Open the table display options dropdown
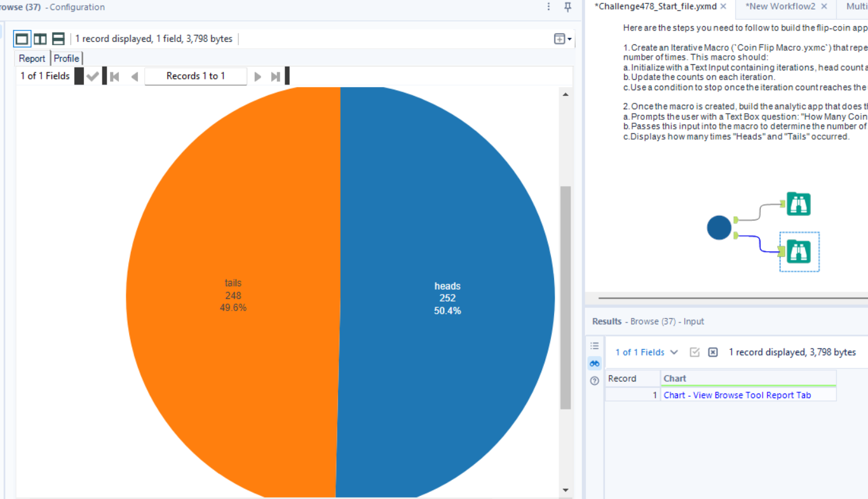868x499 pixels. 559,38
